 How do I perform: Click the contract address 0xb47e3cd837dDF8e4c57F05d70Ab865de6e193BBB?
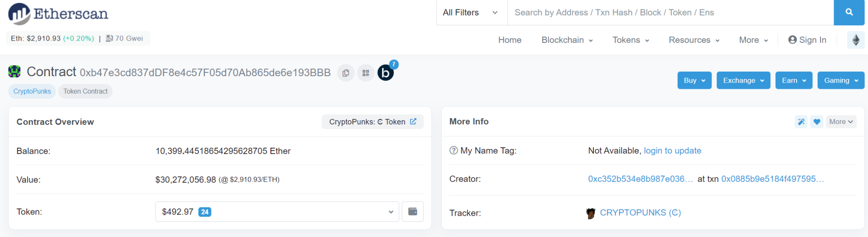205,73
